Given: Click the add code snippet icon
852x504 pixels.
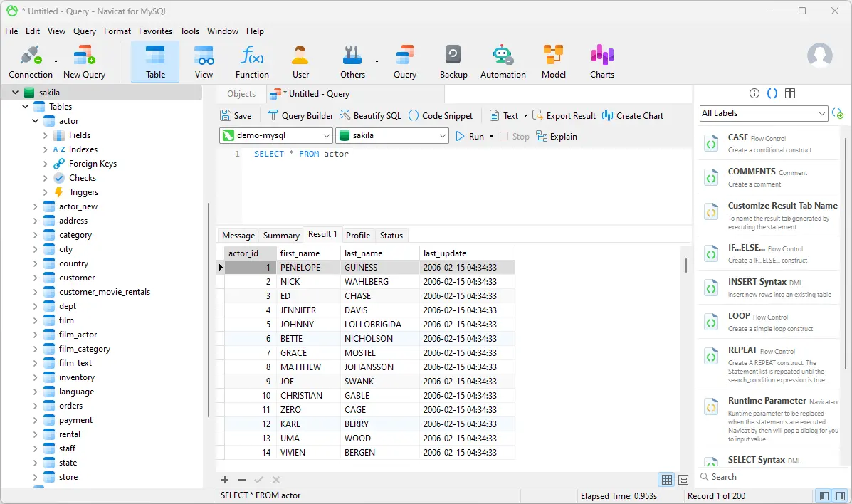Looking at the screenshot, I should pyautogui.click(x=838, y=114).
